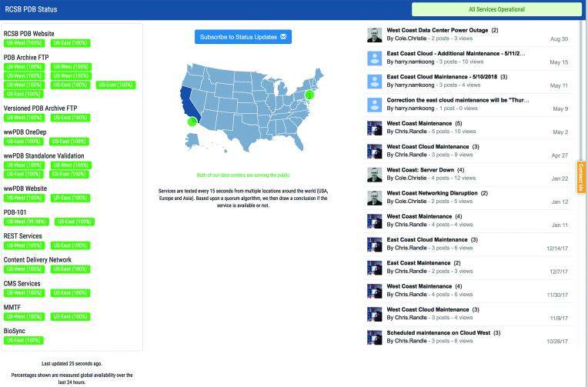Click the avatar beside the Correction east cloud maintenance post
The image size is (588, 387).
coord(373,104)
